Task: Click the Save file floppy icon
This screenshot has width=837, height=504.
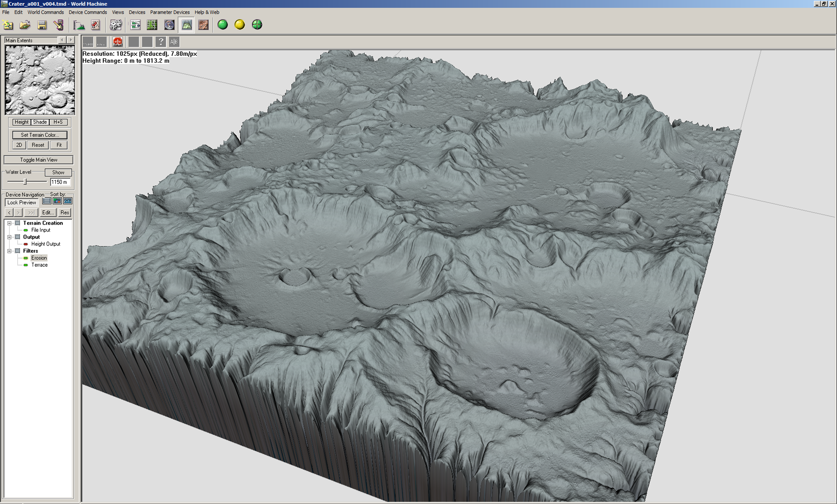Action: click(42, 25)
